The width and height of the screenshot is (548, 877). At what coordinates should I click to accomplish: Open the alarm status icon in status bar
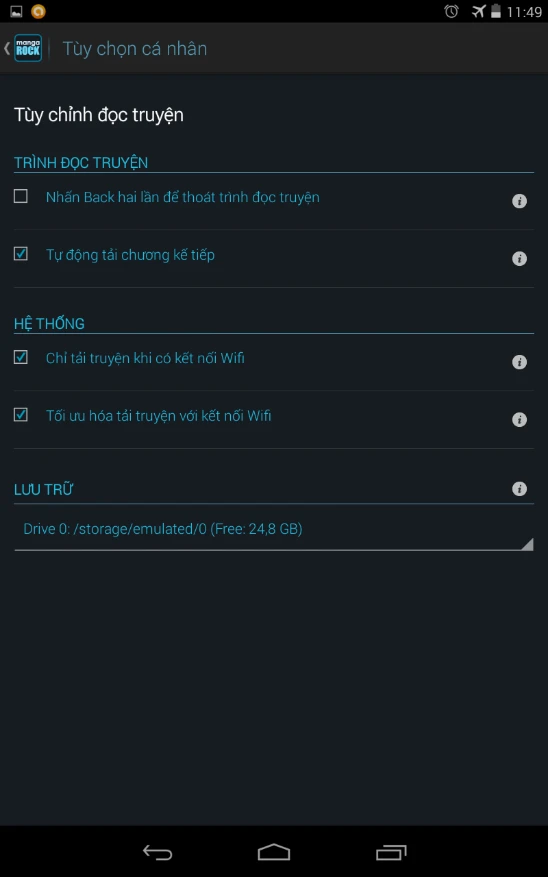(451, 11)
